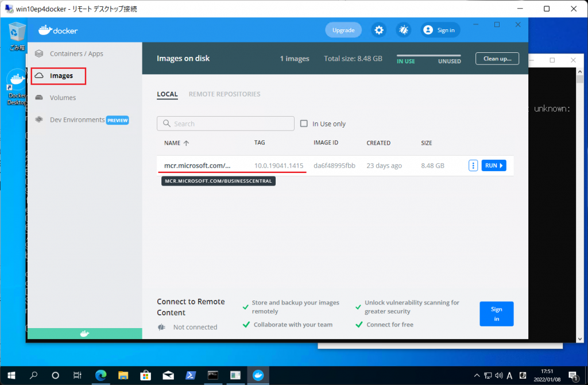
Task: Click tag 10.0.19041.1415
Action: pos(278,165)
